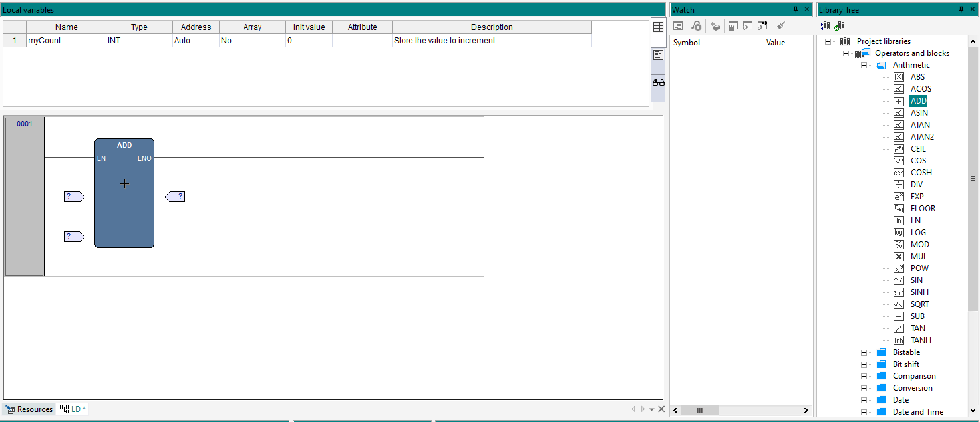Click the refresh libraries icon with green arrows

tap(839, 26)
